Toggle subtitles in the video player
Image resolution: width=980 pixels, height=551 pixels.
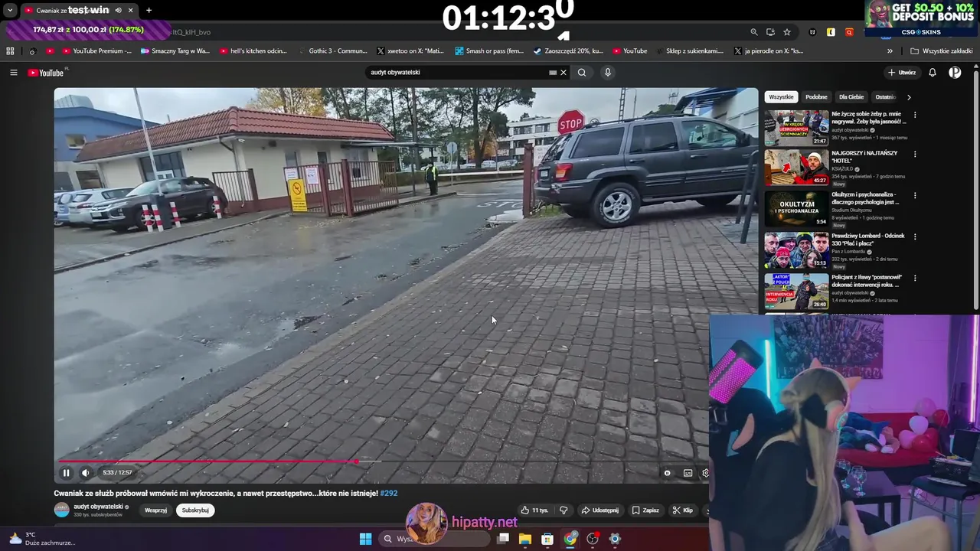pyautogui.click(x=688, y=473)
